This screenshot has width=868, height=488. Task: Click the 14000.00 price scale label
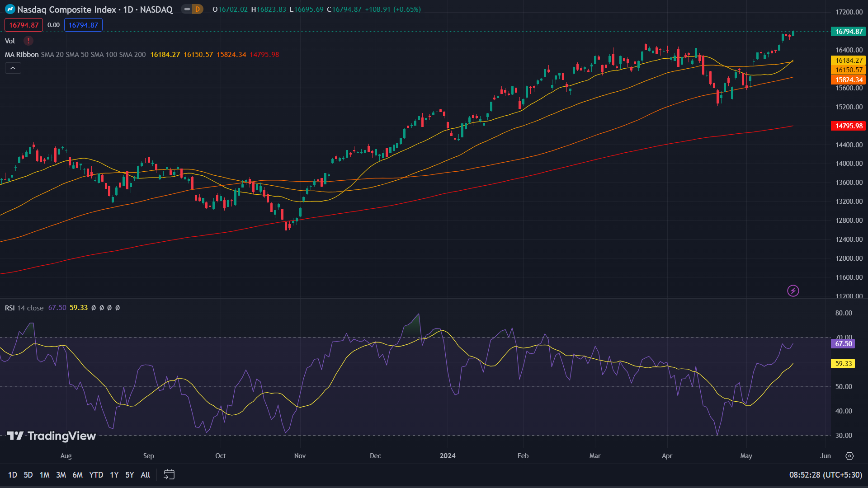point(849,164)
